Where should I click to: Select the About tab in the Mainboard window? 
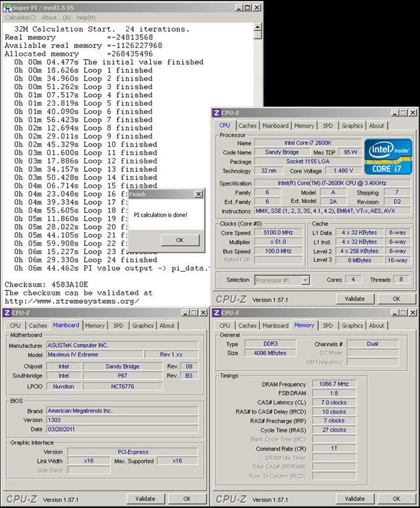pos(167,326)
